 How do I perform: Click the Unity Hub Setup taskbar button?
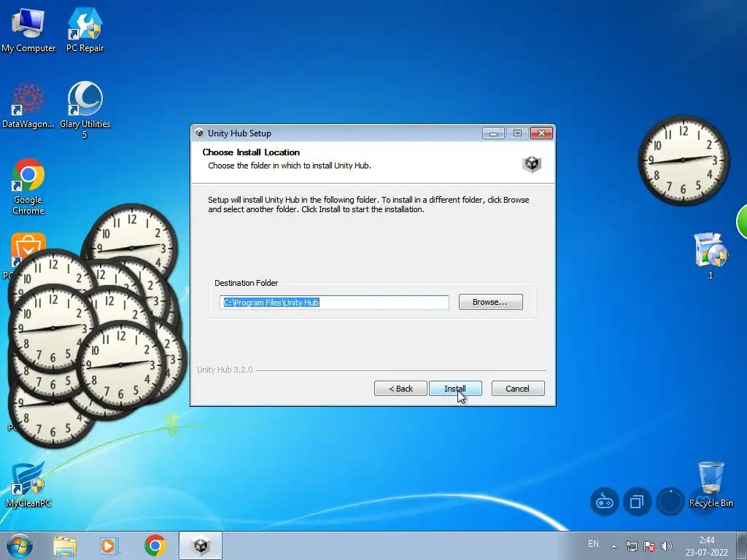(x=201, y=545)
